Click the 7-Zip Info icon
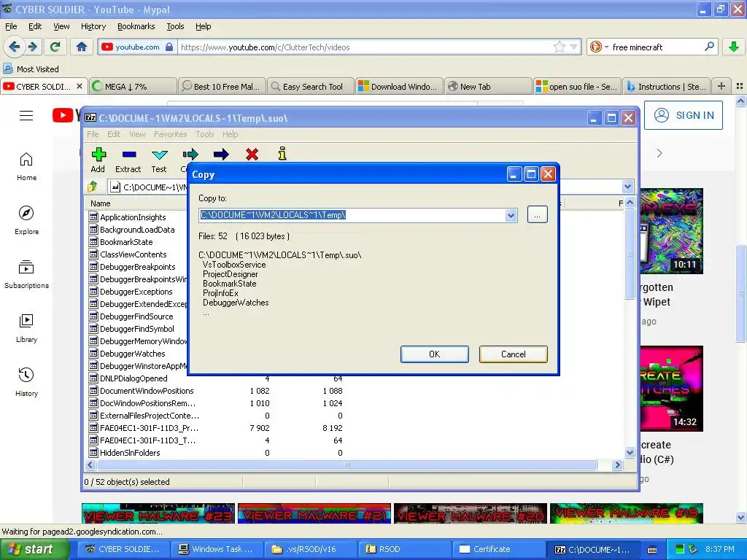 (282, 153)
